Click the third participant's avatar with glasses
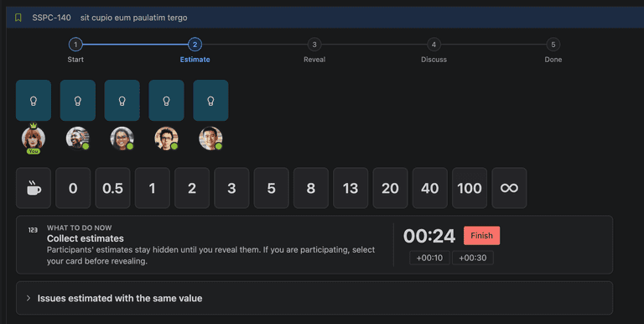The height and width of the screenshot is (324, 644). tap(122, 138)
